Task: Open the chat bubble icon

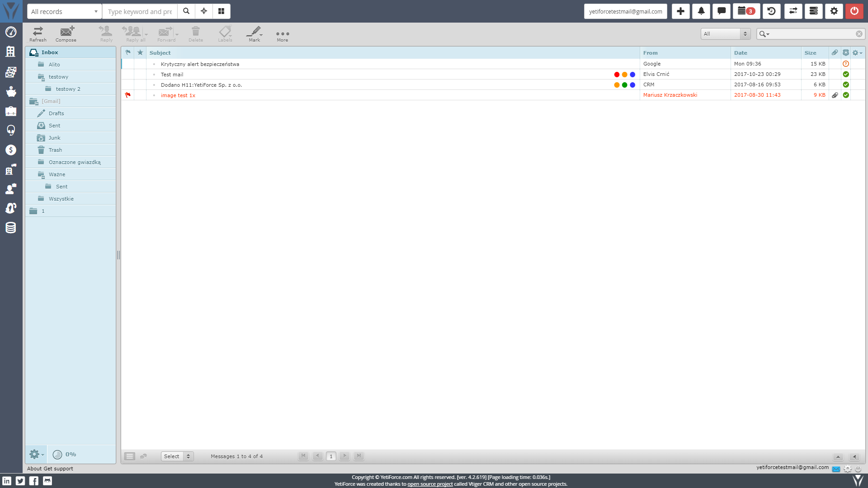Action: (722, 11)
